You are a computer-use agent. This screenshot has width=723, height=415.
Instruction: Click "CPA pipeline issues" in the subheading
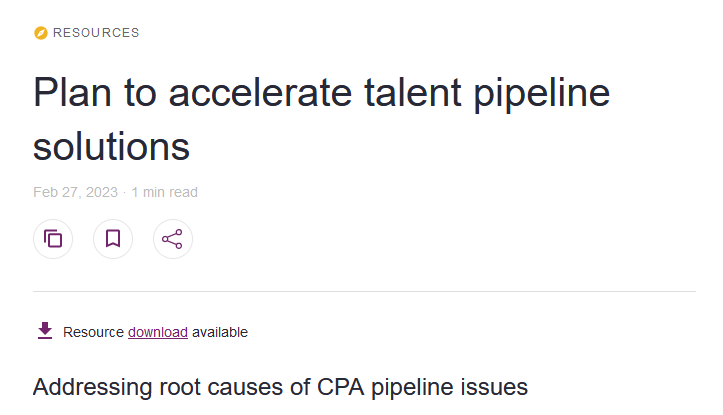click(x=440, y=387)
